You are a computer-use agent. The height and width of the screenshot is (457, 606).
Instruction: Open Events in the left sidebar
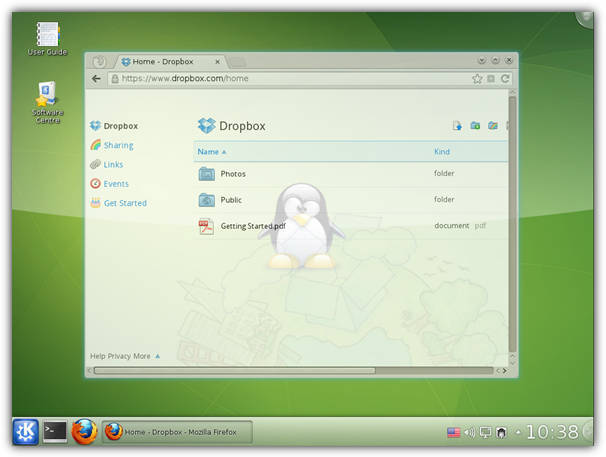tap(109, 184)
